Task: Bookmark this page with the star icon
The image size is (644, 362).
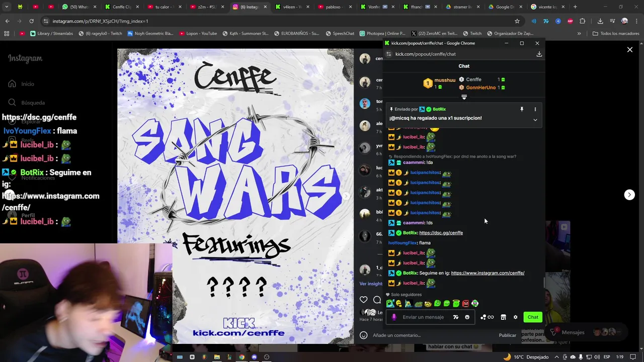Action: 517,21
